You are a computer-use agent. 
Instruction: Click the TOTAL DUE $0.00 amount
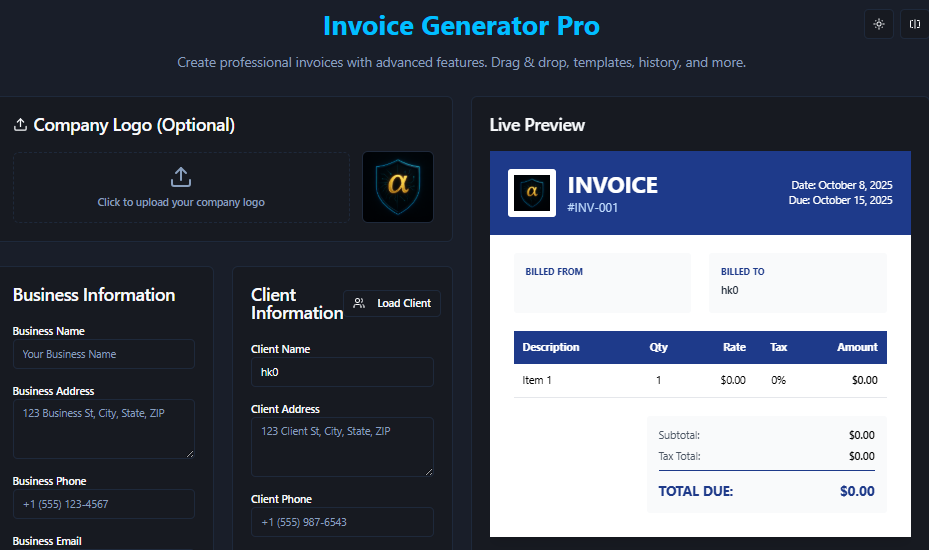click(x=857, y=491)
